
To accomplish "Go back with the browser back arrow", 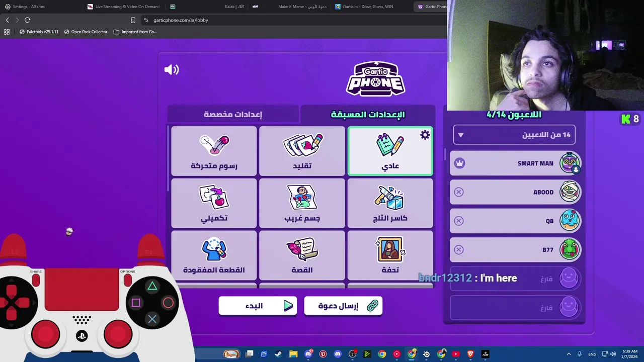I will 7,20.
